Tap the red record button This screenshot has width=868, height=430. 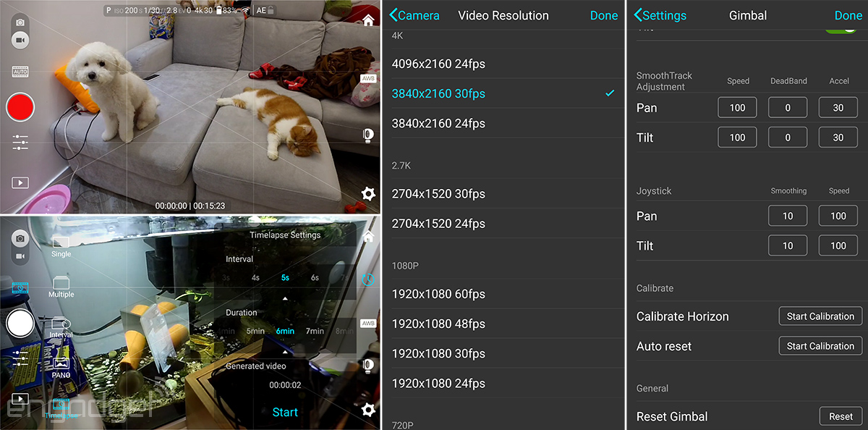[x=20, y=107]
